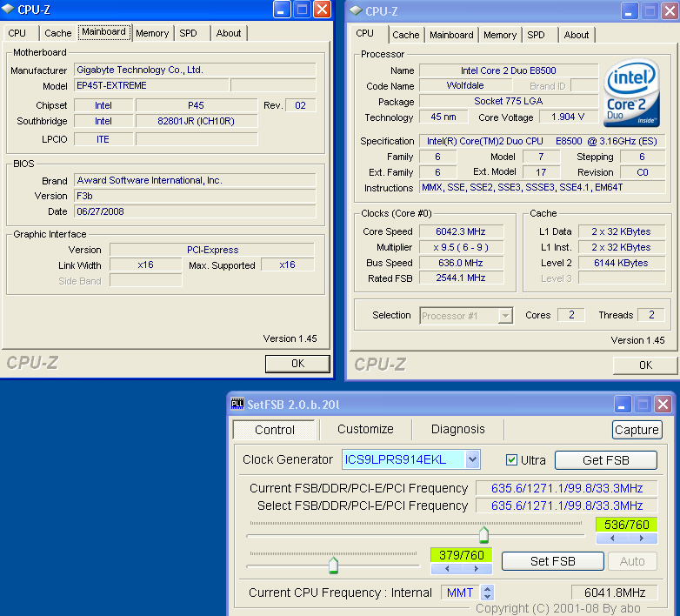Click the 536/760 green value box
This screenshot has height=616, width=680.
click(627, 525)
